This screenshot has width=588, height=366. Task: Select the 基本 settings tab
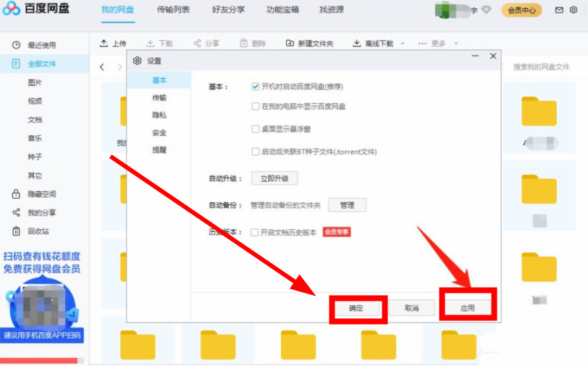coord(159,80)
